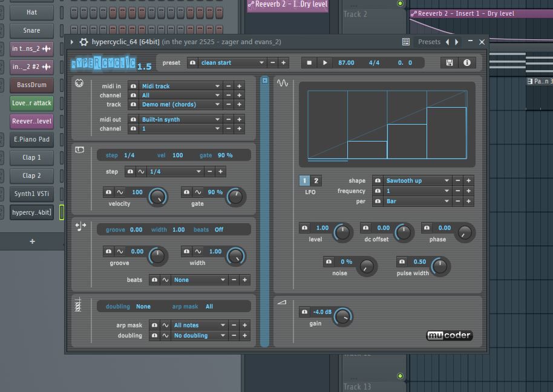The image size is (553, 392).
Task: Select the Snare channel button
Action: pyautogui.click(x=31, y=30)
